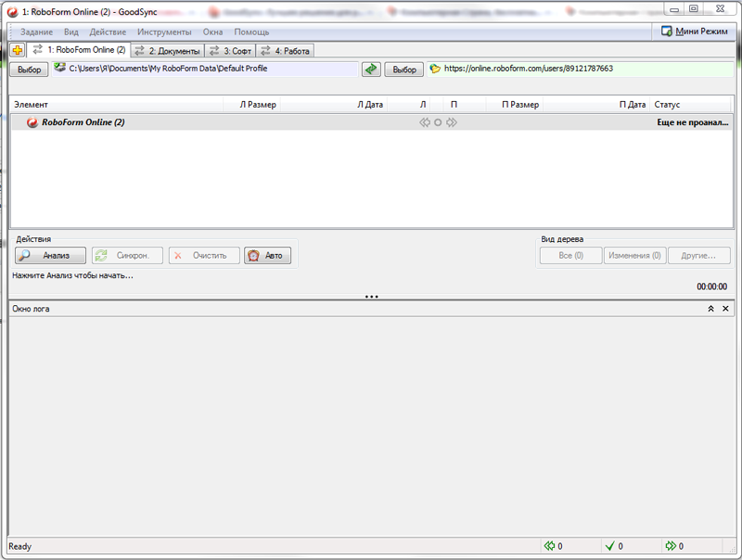Click the yellow plus new job icon
Viewport: 742px width, 560px height.
(x=18, y=50)
